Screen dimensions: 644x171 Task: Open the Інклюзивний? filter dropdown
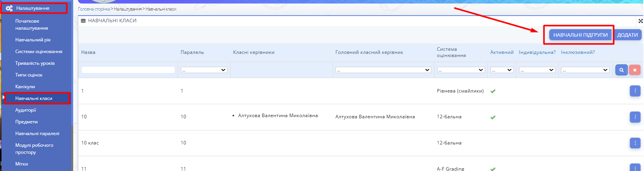click(x=585, y=70)
